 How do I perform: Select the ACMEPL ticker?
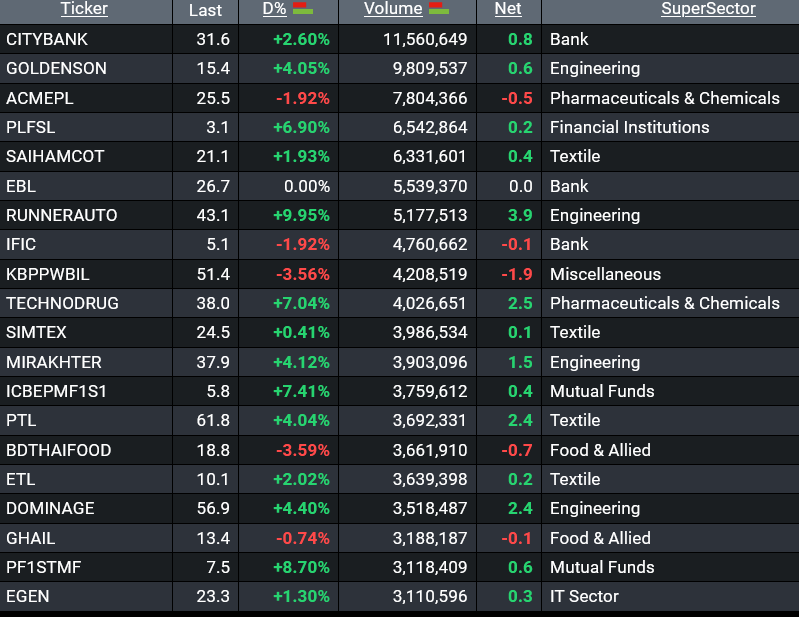click(x=40, y=99)
